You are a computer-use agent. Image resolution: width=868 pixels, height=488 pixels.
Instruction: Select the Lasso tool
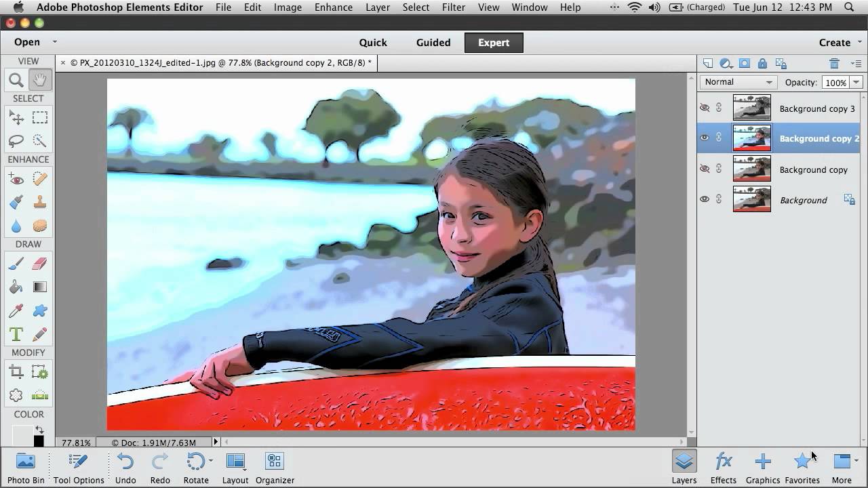(16, 140)
